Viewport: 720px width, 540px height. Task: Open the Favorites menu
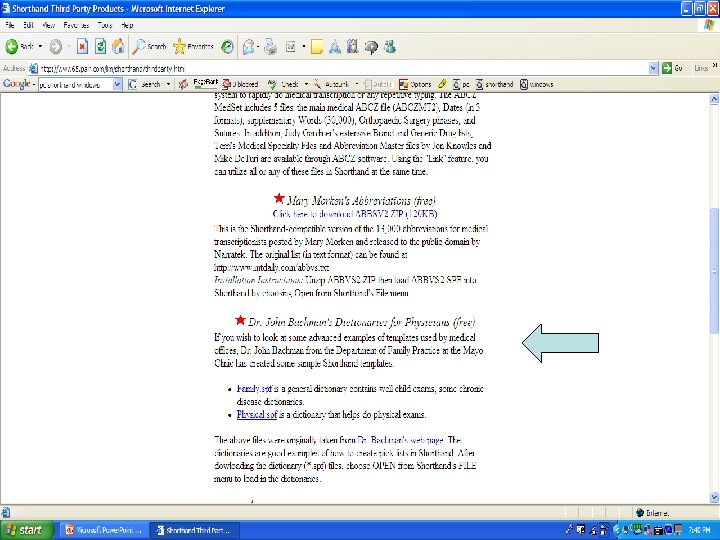click(x=76, y=25)
